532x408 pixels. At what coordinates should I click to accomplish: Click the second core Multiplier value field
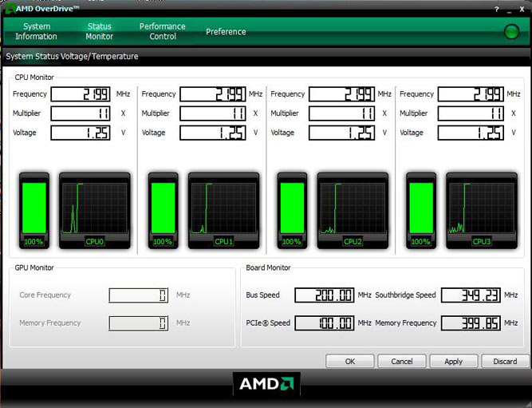point(213,113)
